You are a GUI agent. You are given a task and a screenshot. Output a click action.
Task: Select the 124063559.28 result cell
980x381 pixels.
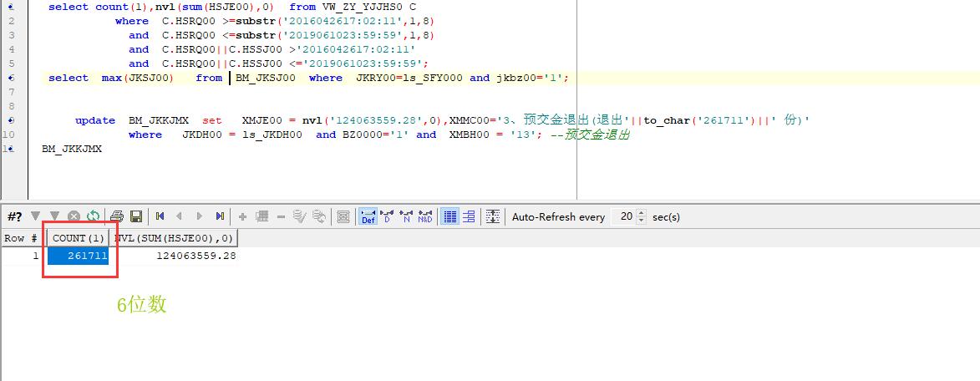point(174,256)
